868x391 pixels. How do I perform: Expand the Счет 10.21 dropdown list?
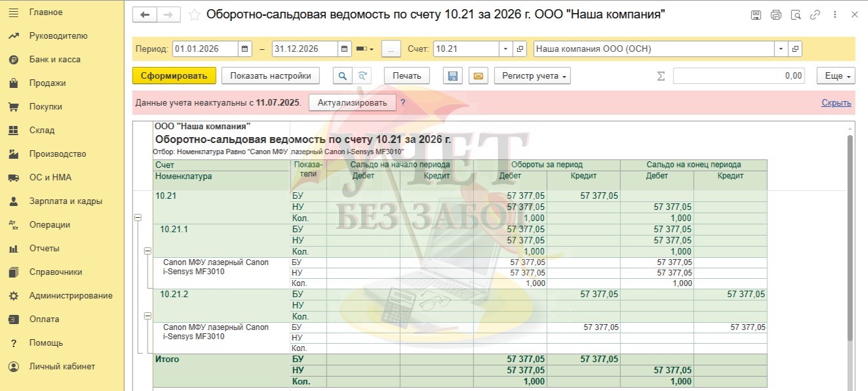pos(505,49)
